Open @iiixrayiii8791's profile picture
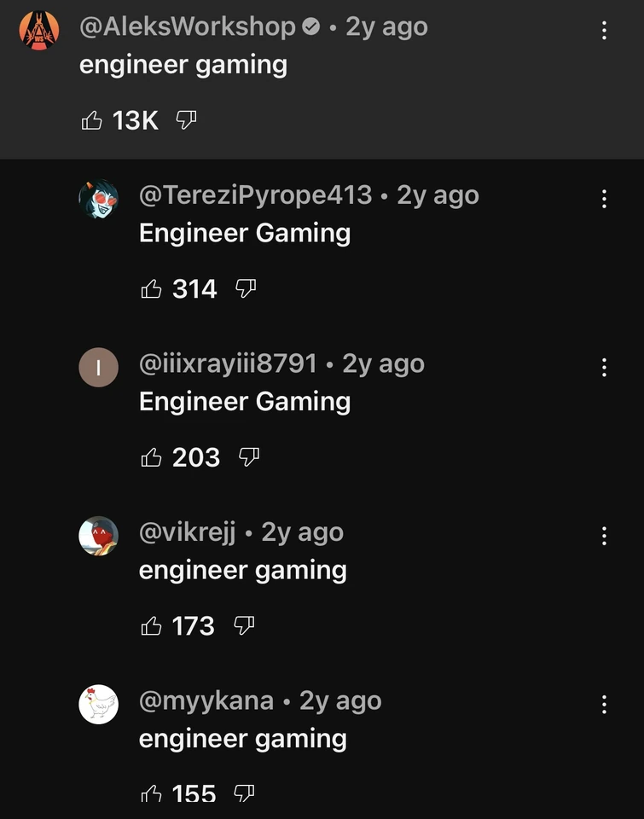 pyautogui.click(x=99, y=367)
